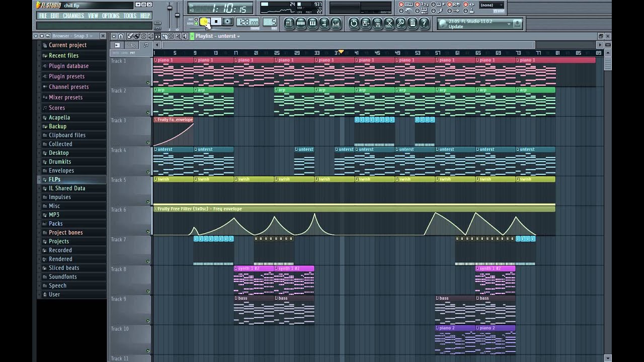Select the Playlist magnet snap icon
The image size is (644, 362).
(x=120, y=36)
